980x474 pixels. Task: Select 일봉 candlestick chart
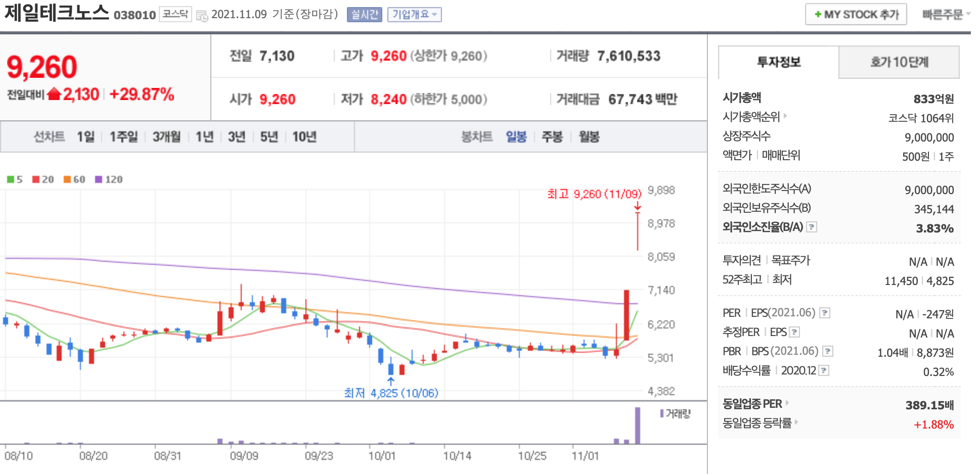coord(516,137)
